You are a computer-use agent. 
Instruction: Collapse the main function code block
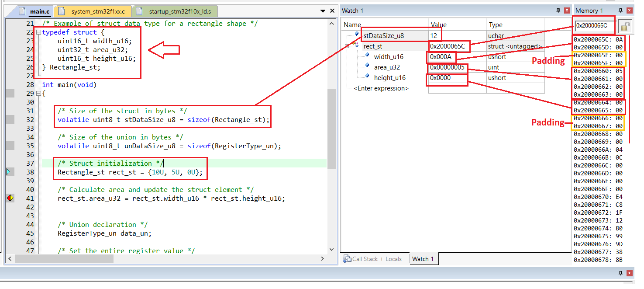pyautogui.click(x=38, y=94)
